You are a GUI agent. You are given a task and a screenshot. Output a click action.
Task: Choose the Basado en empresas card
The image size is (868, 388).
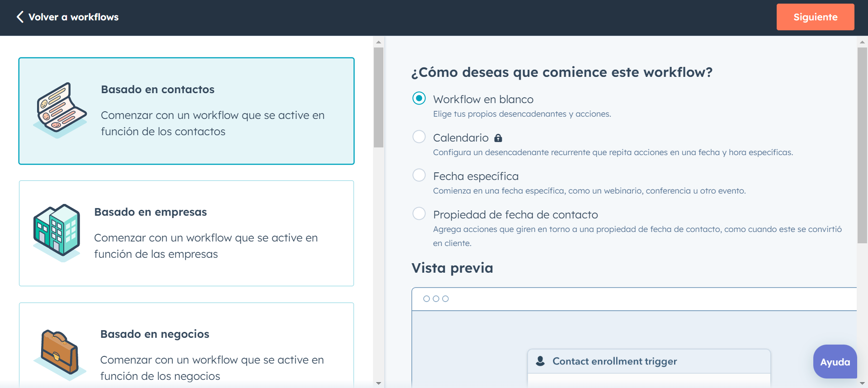pos(186,233)
